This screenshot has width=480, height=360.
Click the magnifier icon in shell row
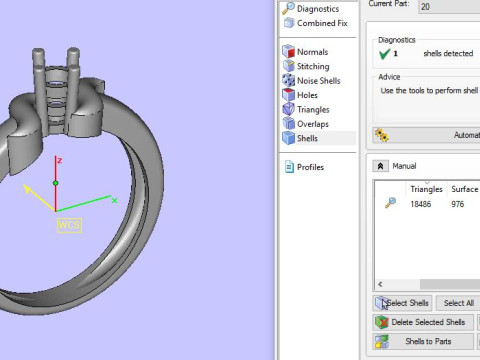point(390,203)
